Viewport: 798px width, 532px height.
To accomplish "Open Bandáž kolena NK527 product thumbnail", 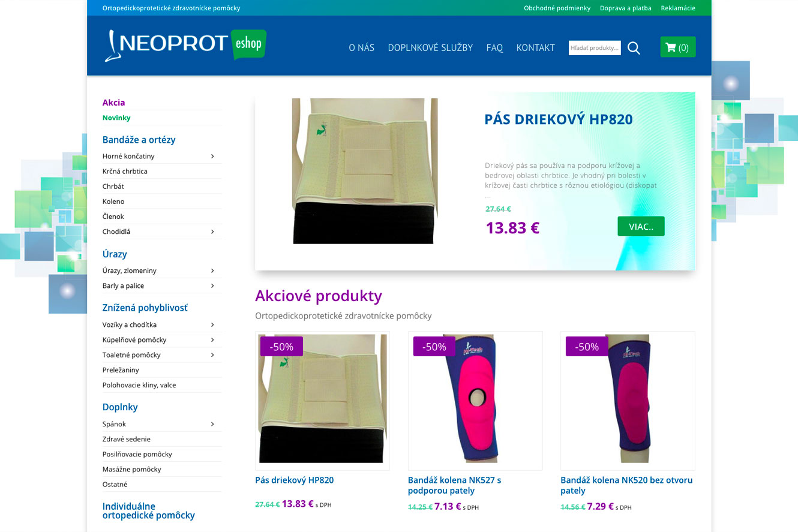I will coord(475,401).
